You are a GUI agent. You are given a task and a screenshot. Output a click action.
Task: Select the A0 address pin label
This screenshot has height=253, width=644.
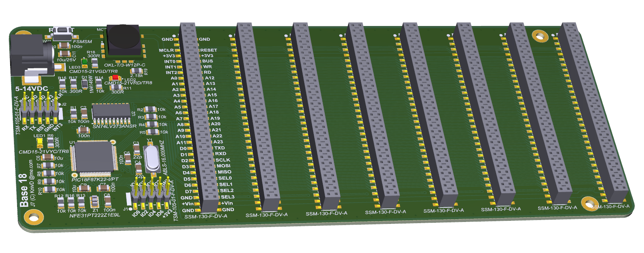click(174, 78)
